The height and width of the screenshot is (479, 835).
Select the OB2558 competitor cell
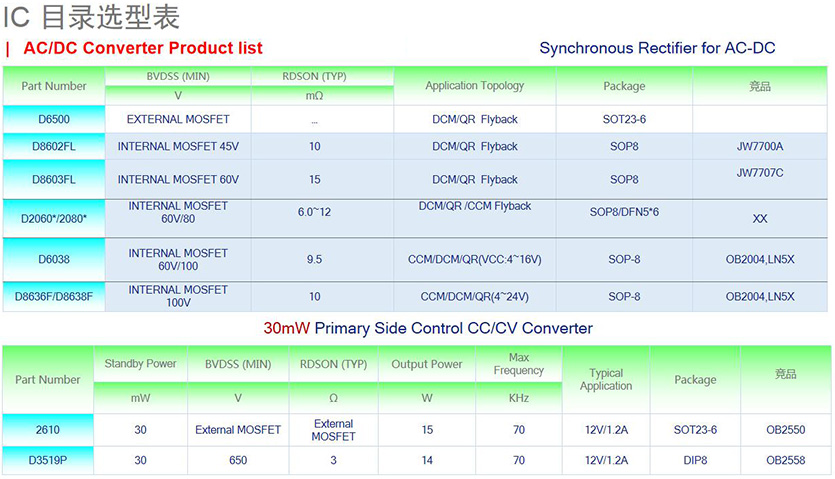785,460
